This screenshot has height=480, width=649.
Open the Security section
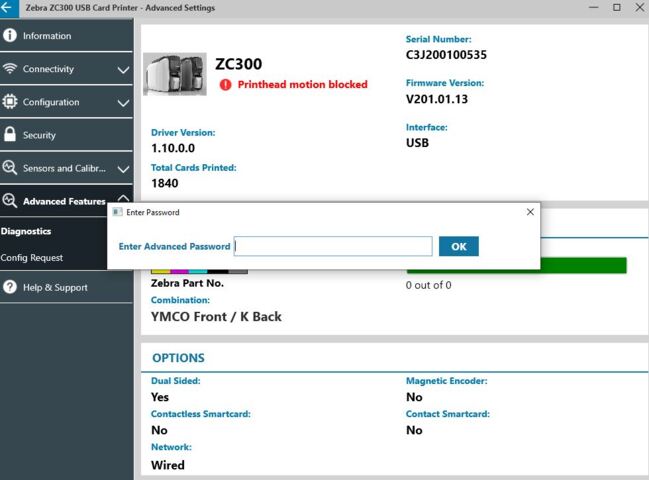(x=66, y=135)
